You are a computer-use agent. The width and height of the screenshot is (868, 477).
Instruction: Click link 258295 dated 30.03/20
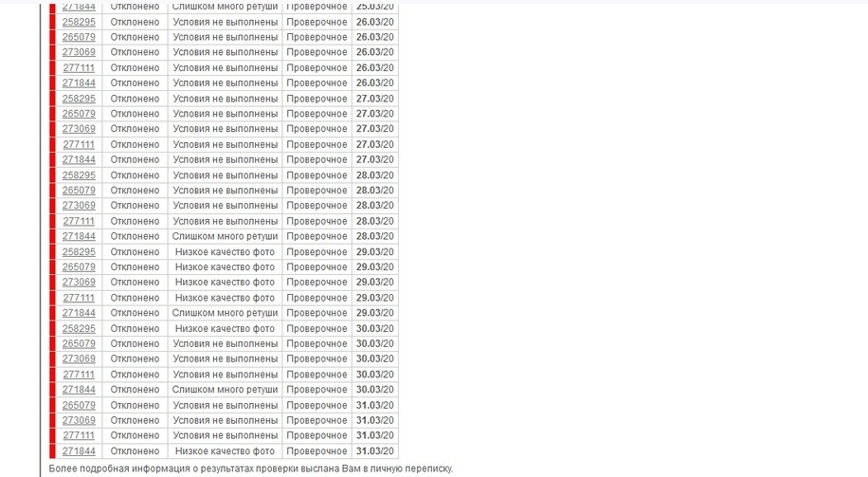[x=79, y=328]
